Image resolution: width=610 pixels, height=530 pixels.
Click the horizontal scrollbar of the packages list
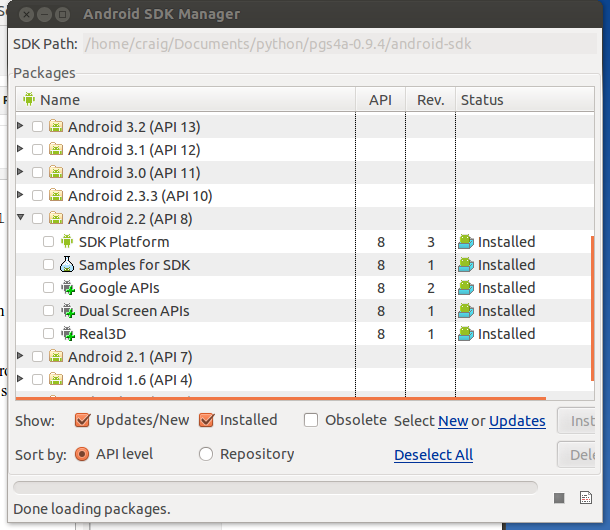tap(281, 398)
